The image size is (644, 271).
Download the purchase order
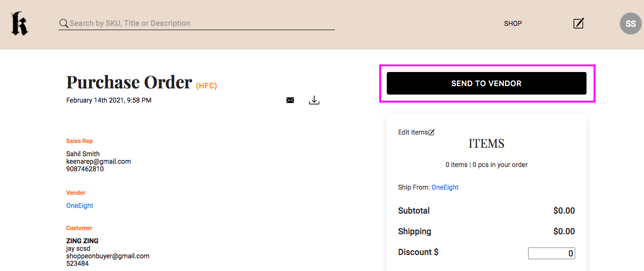pos(314,100)
